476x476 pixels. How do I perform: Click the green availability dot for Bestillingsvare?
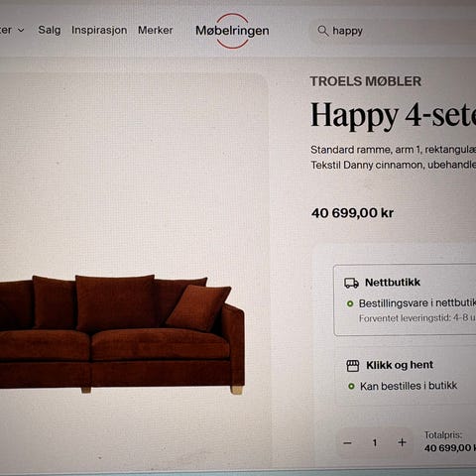[350, 303]
